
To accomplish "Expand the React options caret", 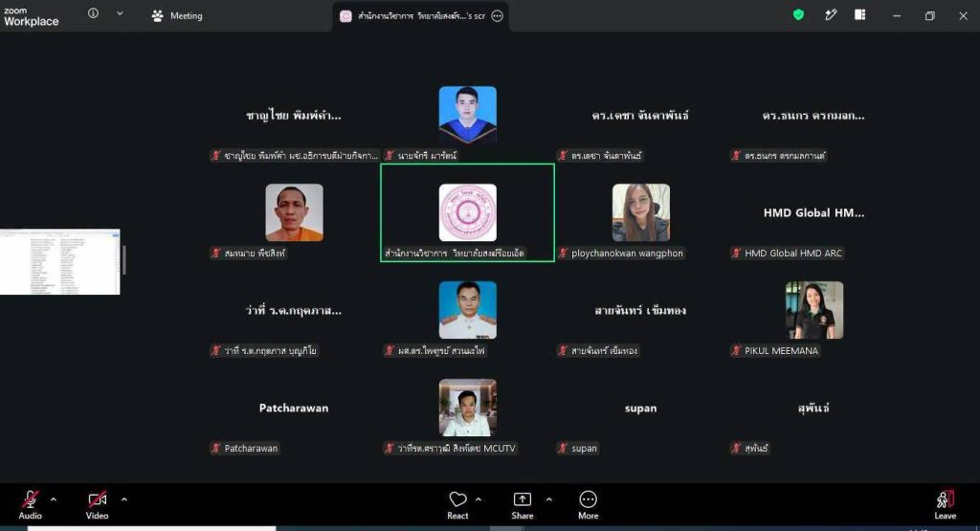I will (x=479, y=499).
